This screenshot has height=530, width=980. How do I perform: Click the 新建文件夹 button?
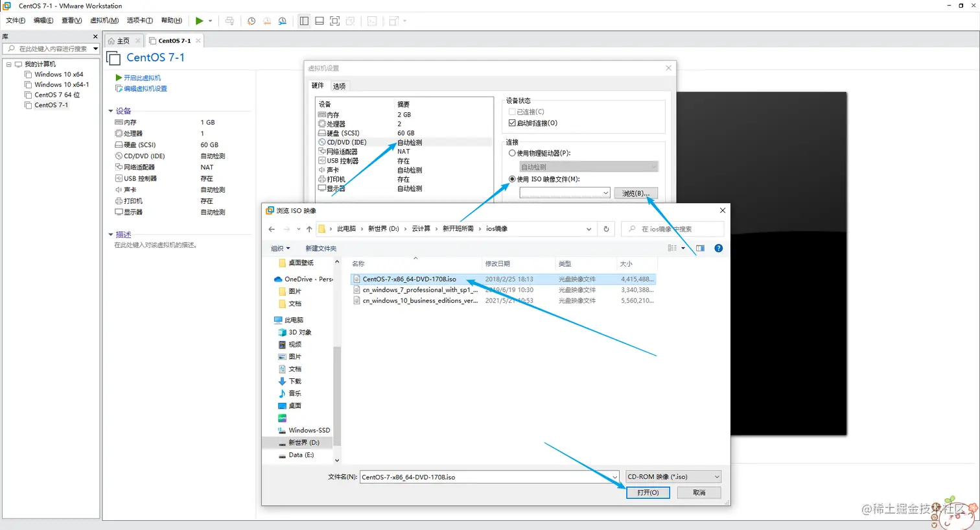click(321, 248)
